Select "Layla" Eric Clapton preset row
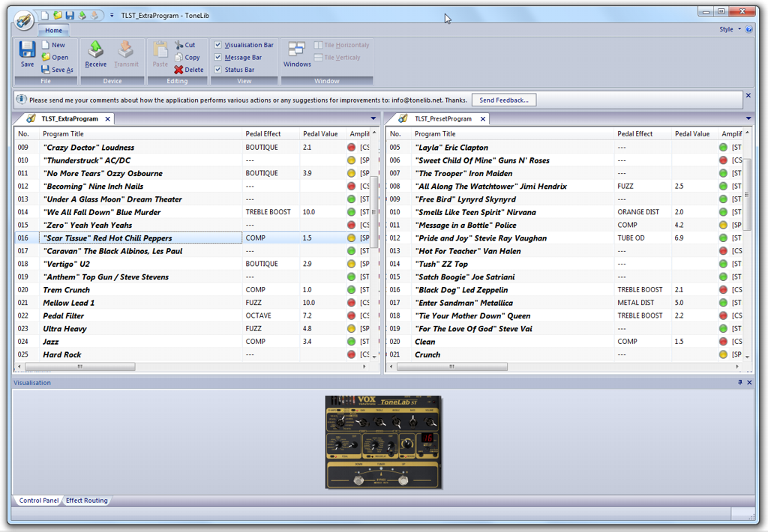Image resolution: width=768 pixels, height=532 pixels. (x=565, y=148)
